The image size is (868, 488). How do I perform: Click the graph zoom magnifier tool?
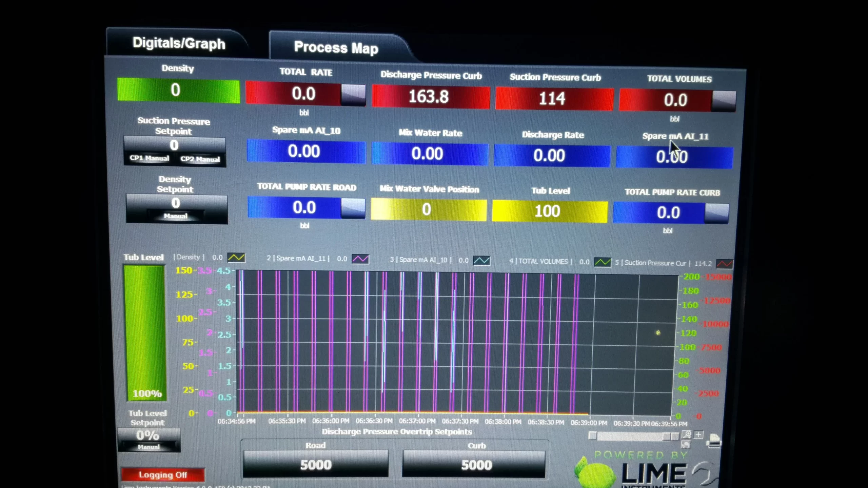point(687,434)
